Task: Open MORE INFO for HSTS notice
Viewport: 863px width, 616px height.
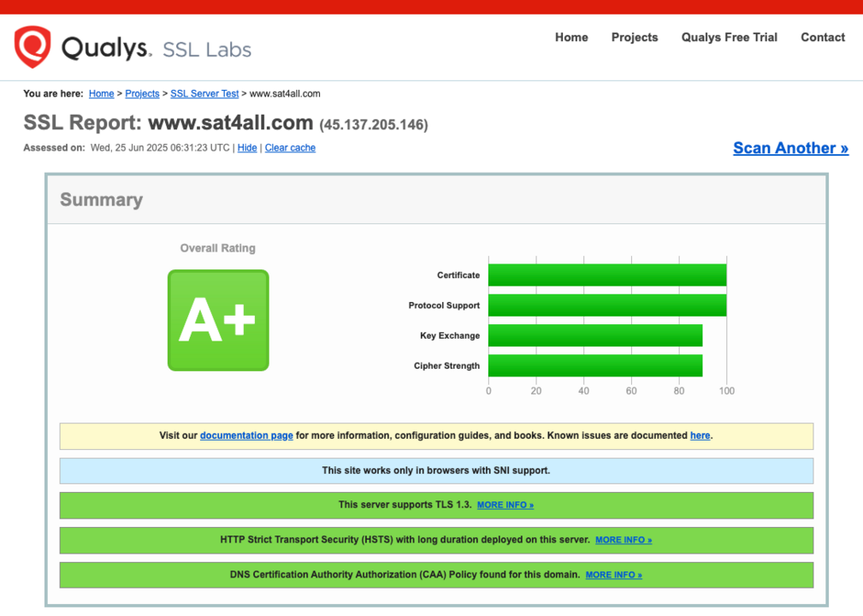Action: click(623, 541)
